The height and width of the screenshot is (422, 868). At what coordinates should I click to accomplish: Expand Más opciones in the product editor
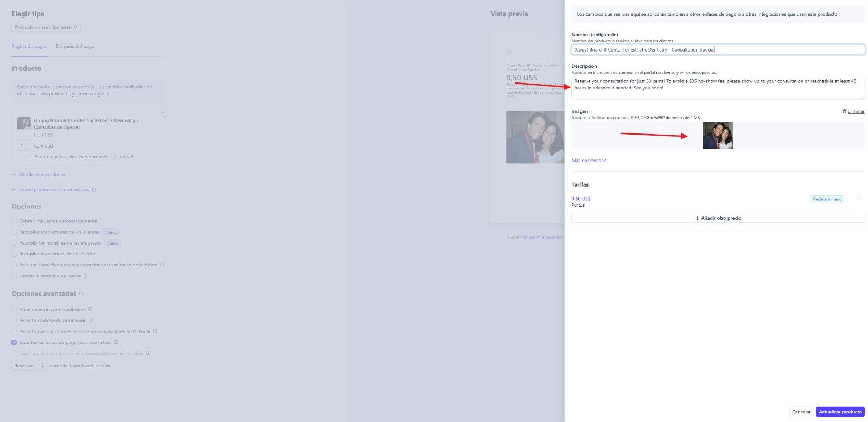click(x=589, y=161)
